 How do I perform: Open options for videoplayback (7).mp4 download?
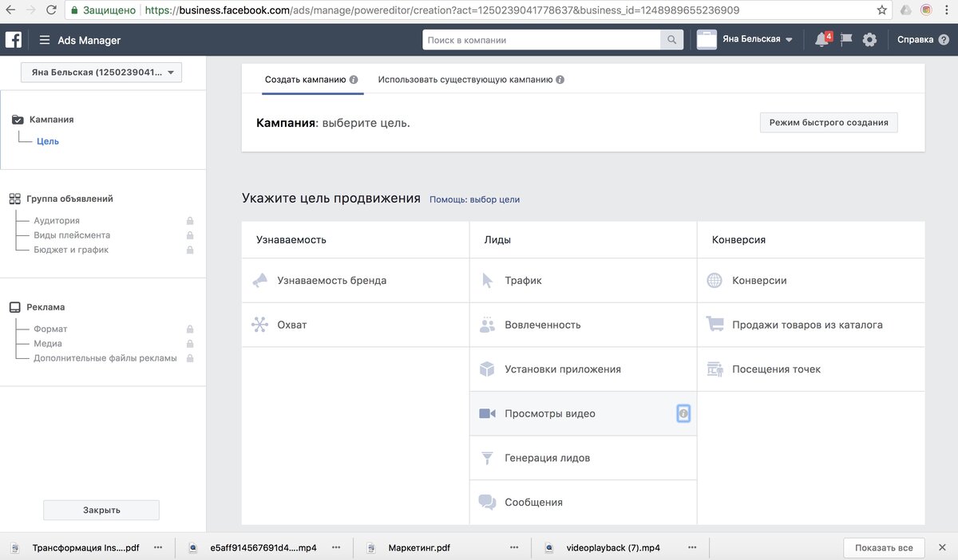click(x=694, y=548)
